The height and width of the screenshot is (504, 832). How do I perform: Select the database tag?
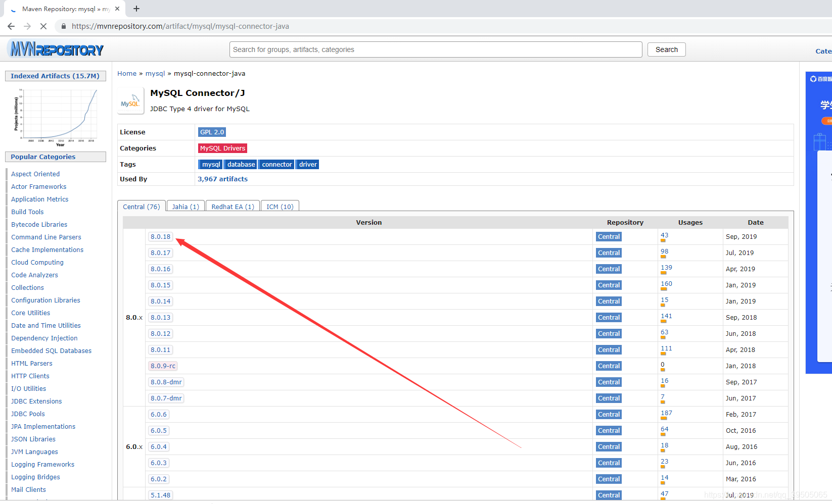pos(241,164)
